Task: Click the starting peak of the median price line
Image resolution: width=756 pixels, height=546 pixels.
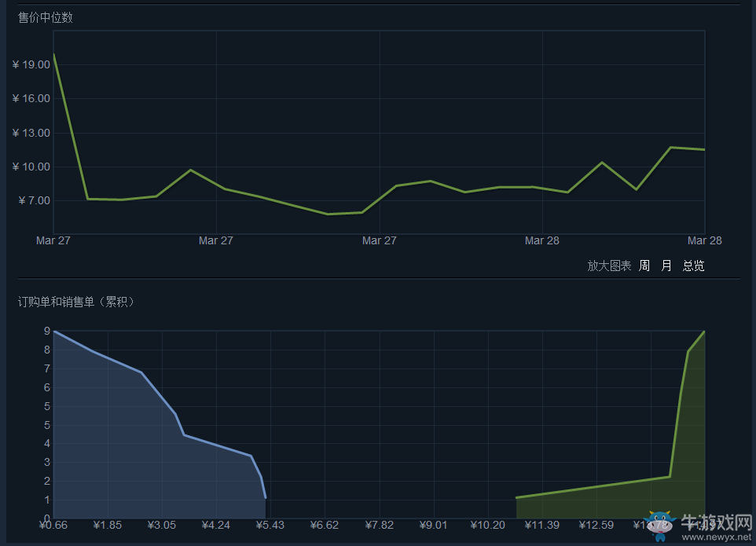Action: [x=53, y=54]
